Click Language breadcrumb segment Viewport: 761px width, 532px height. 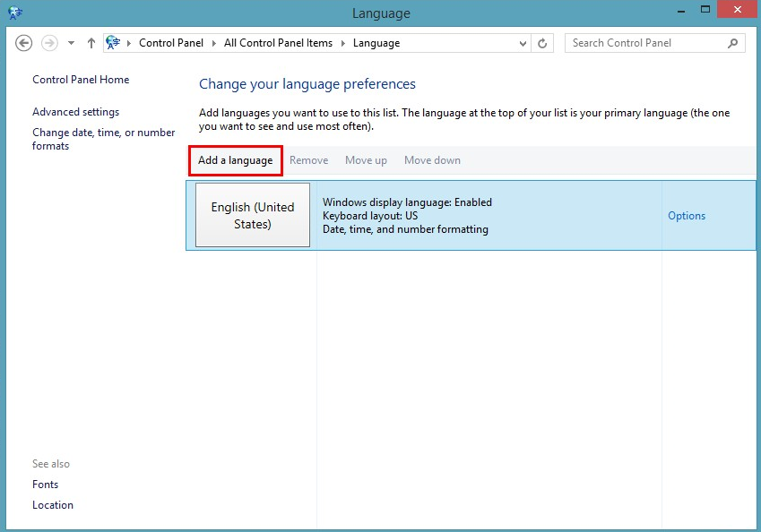point(376,43)
